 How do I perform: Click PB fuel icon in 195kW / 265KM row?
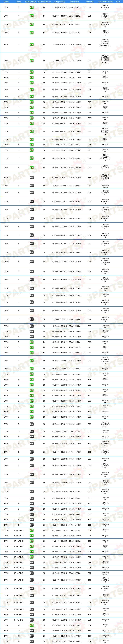(31, 158)
